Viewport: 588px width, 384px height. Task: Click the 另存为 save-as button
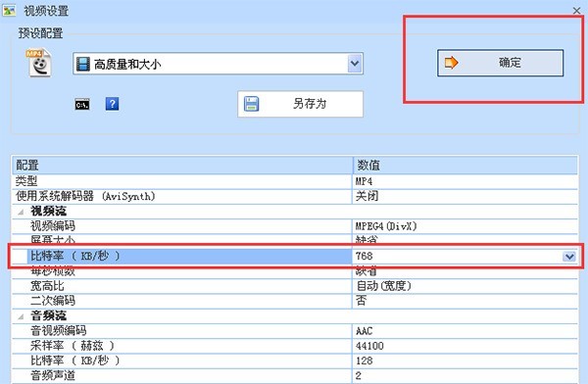(301, 104)
